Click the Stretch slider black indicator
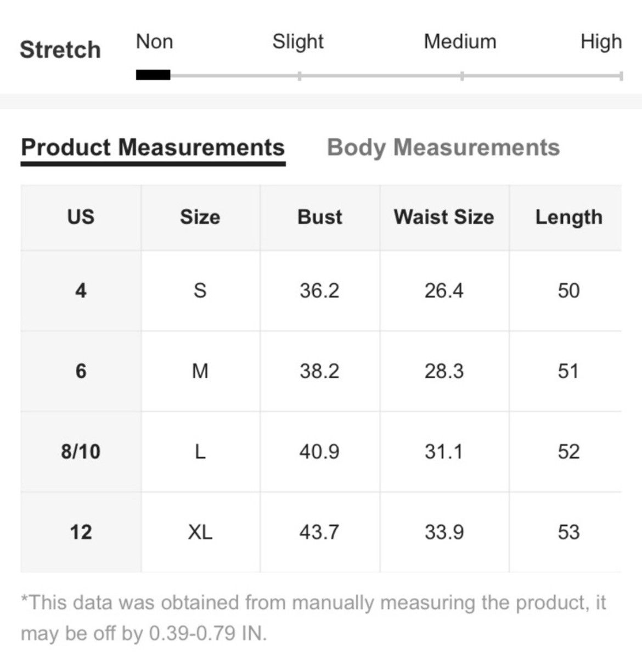 pyautogui.click(x=153, y=75)
